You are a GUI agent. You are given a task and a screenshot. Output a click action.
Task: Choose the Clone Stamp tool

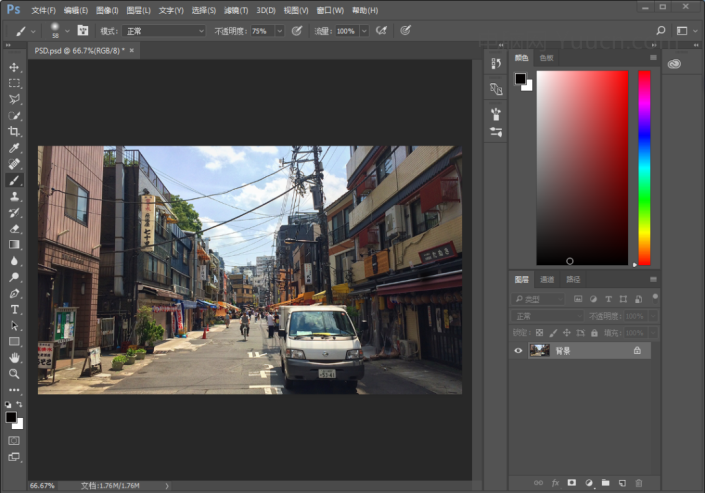[14, 196]
